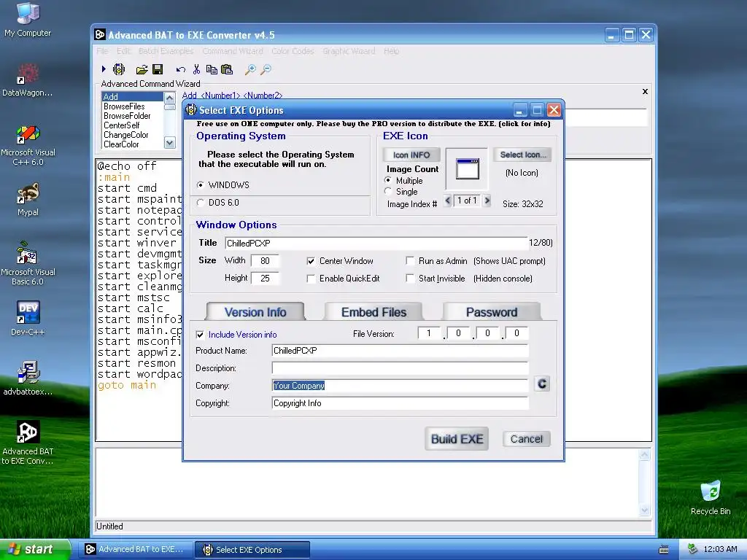Click the network tray icon near the clock
This screenshot has height=560, width=747.
pos(692,549)
